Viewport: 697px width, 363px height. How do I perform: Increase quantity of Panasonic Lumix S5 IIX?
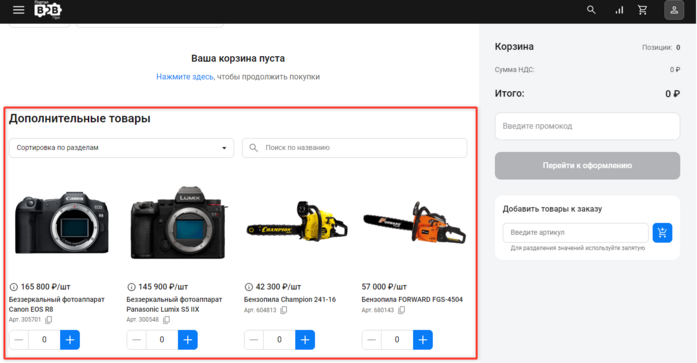pyautogui.click(x=188, y=340)
